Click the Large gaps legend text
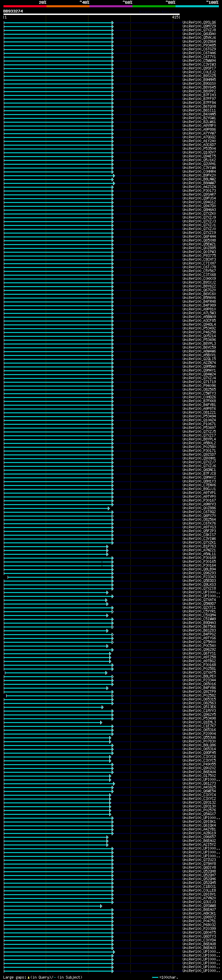The width and height of the screenshot is (222, 980). (43, 977)
